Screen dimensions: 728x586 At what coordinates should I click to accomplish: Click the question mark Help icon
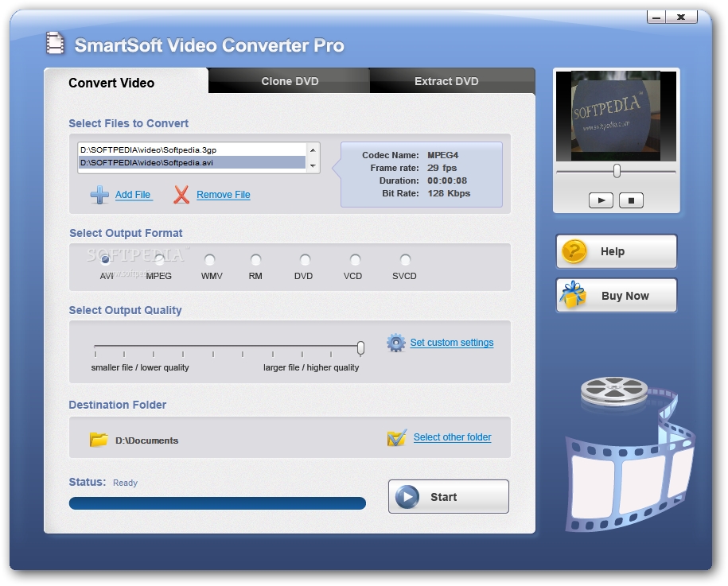[574, 251]
